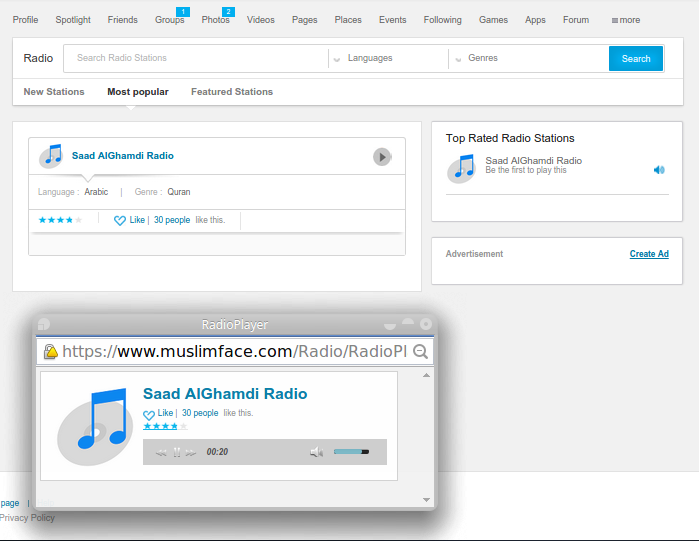Image resolution: width=699 pixels, height=541 pixels.
Task: Select the Most popular tab
Action: tap(138, 92)
